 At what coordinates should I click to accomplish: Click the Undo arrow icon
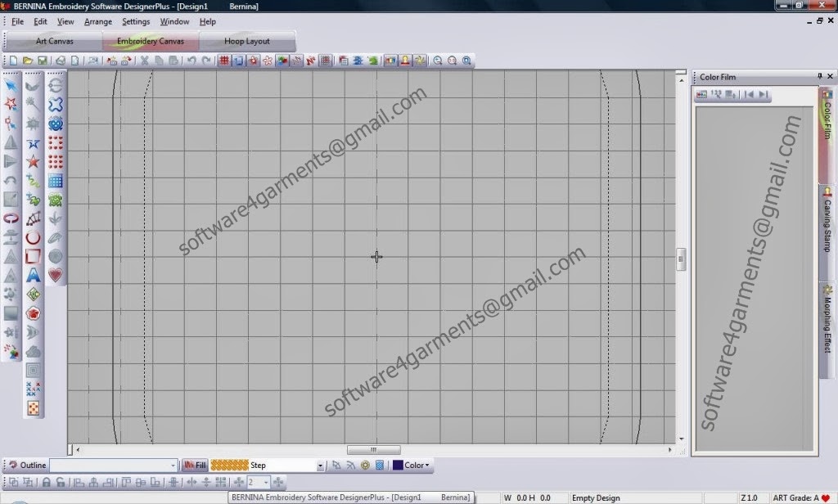191,61
